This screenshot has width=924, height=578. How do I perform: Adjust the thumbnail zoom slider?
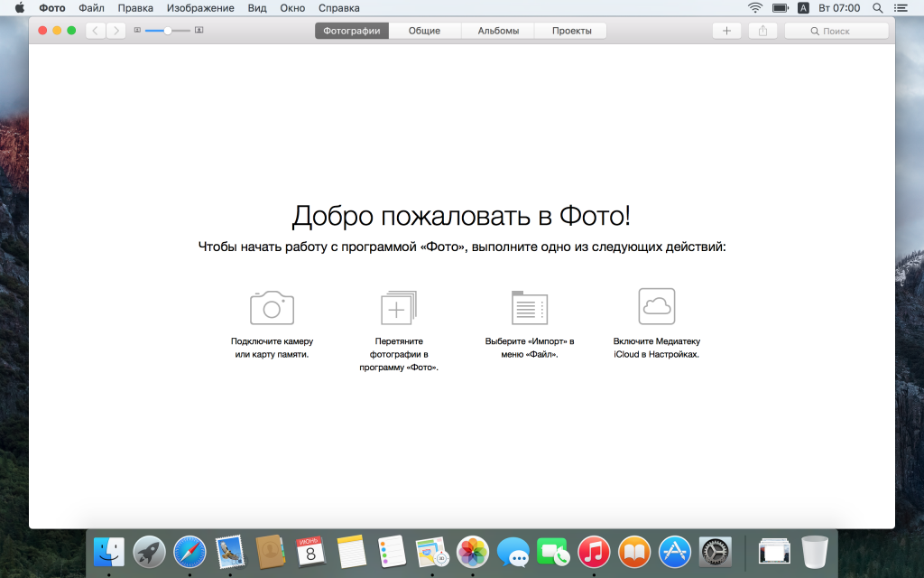click(x=168, y=31)
